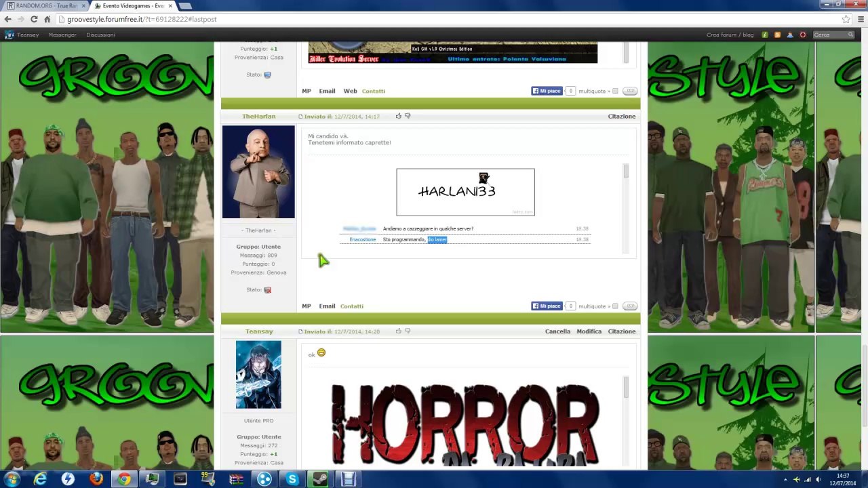Screen dimensions: 868x488
Task: Go back with the browser back arrow
Action: pos(7,19)
